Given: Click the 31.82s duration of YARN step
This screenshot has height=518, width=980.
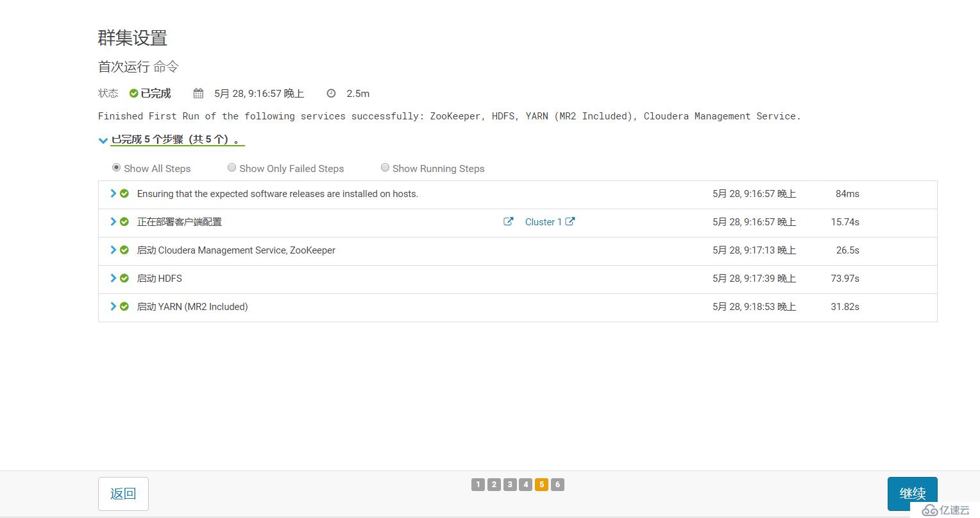Looking at the screenshot, I should coord(845,307).
